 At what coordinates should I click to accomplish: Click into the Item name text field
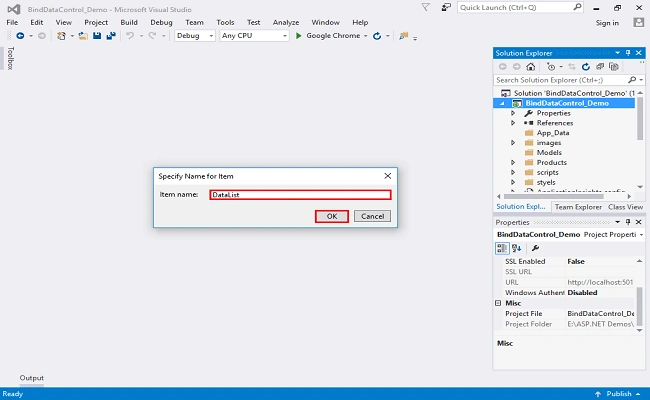point(301,195)
